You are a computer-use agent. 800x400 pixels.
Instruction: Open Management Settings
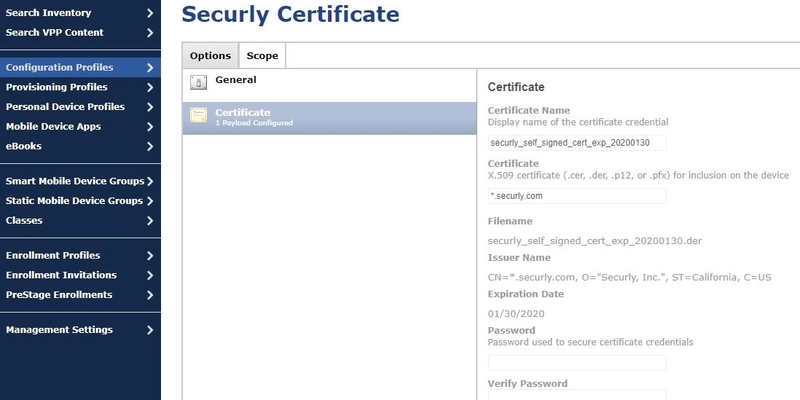[x=80, y=330]
